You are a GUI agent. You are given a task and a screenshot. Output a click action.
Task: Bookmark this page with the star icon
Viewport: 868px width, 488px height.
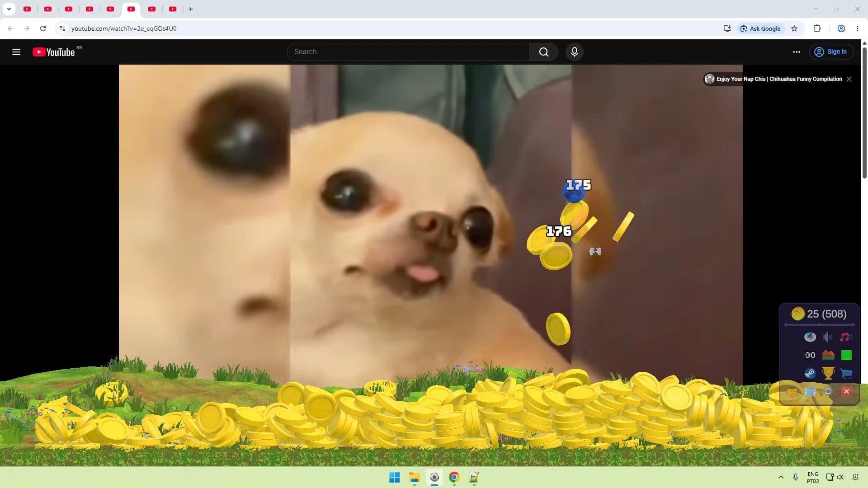(x=794, y=28)
